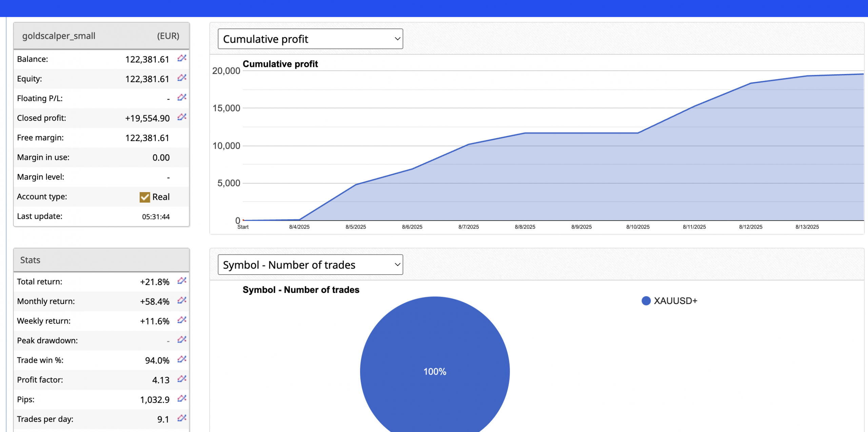The width and height of the screenshot is (868, 432).
Task: Click the Pips chart icon
Action: point(182,399)
